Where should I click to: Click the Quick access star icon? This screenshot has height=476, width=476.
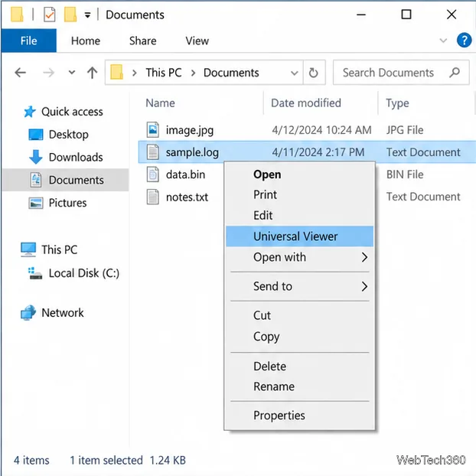click(29, 112)
